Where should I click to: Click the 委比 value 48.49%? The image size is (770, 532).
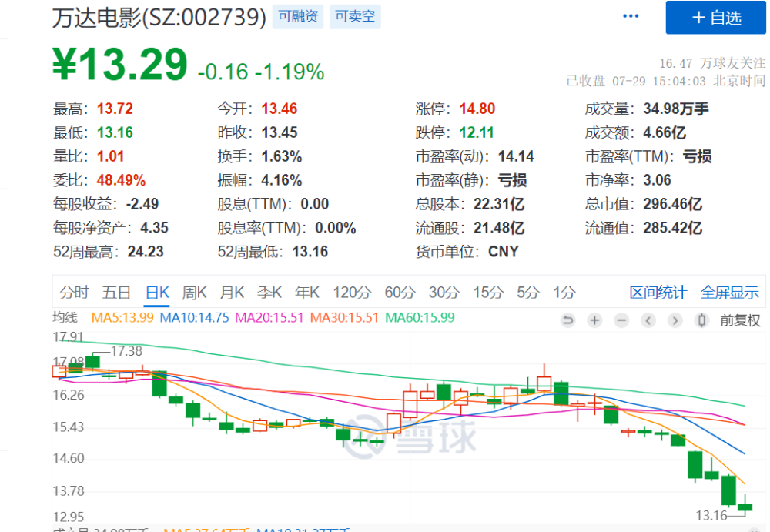[x=122, y=180]
